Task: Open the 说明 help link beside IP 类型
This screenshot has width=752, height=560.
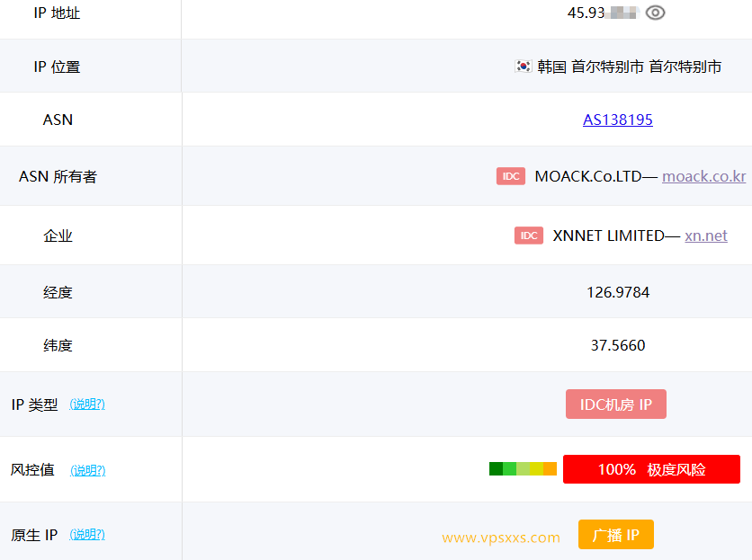Action: pyautogui.click(x=87, y=404)
